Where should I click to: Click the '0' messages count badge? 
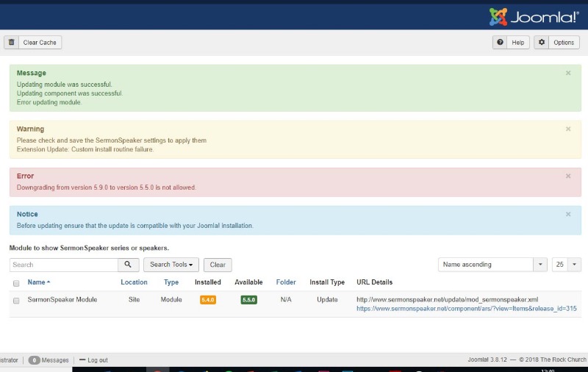34,360
